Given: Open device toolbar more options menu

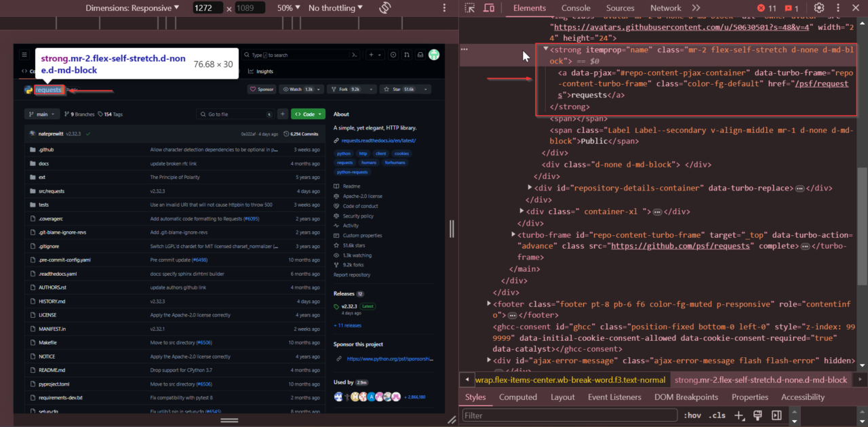Looking at the screenshot, I should (444, 8).
